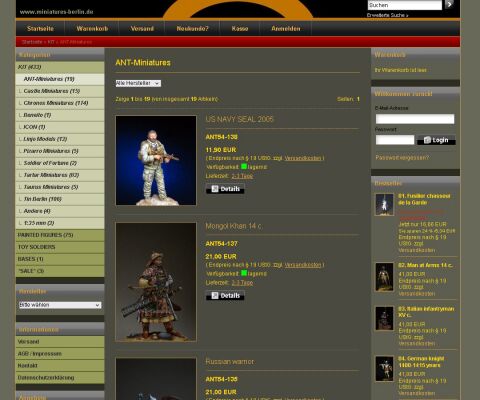Open the Warenkorb menu item
This screenshot has width=480, height=400.
(x=92, y=29)
